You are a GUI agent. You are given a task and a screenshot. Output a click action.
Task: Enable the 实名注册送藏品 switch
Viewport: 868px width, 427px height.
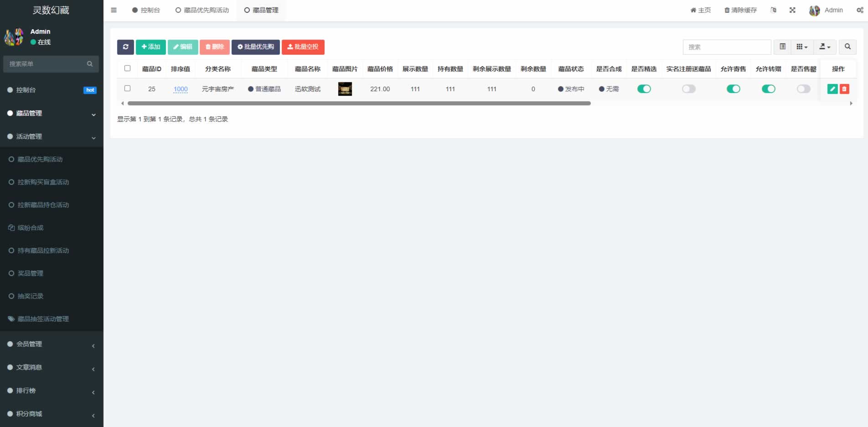(688, 89)
